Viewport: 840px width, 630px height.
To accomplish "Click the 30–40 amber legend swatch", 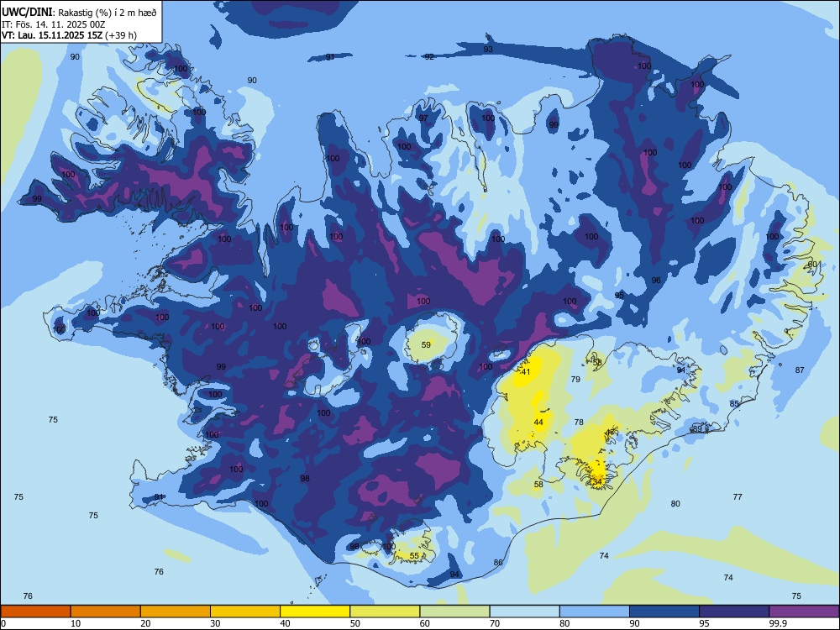I will 245,612.
